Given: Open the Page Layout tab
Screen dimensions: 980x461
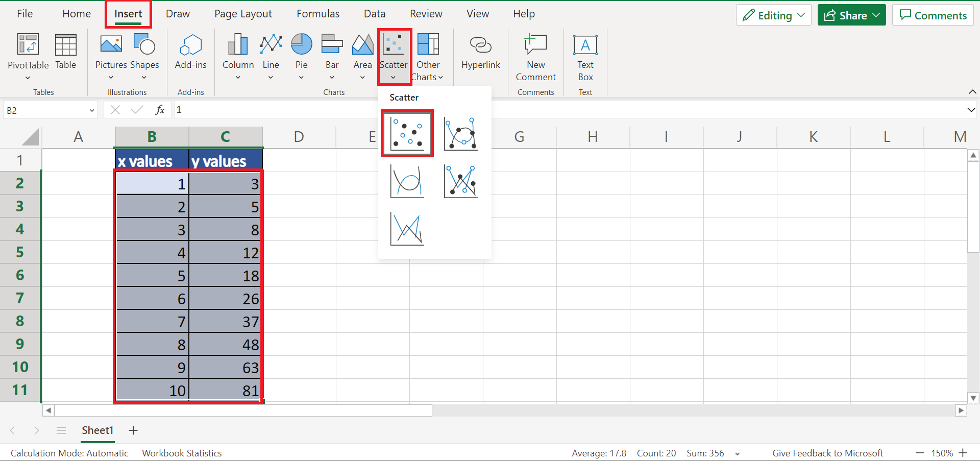Looking at the screenshot, I should [x=243, y=14].
